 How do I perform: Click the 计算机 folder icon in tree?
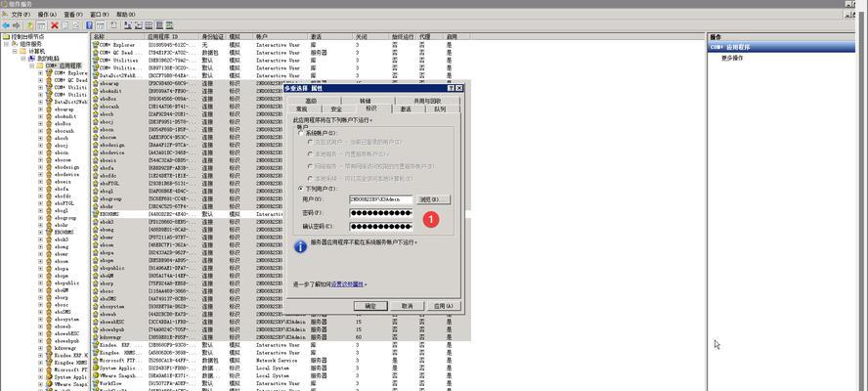pos(22,51)
